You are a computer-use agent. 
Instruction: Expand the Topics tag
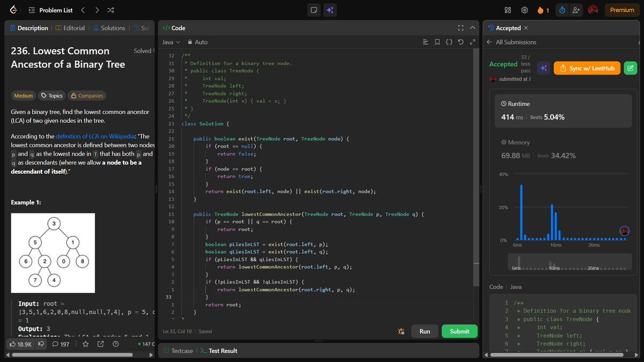click(52, 95)
